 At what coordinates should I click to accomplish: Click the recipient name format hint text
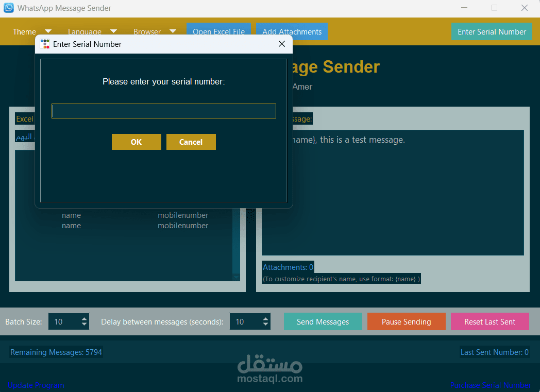pyautogui.click(x=341, y=279)
